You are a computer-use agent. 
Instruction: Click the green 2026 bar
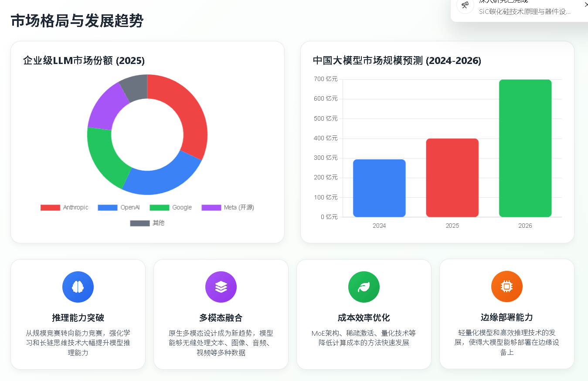[525, 148]
